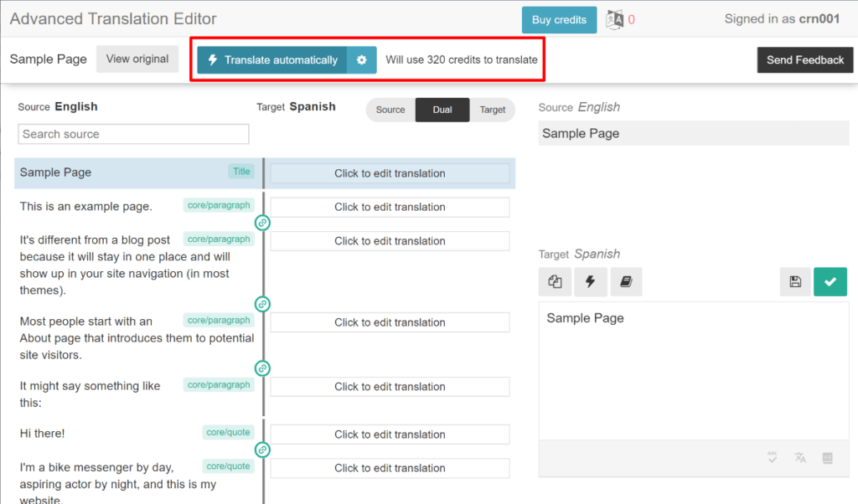Select the lightning machine-translate icon

click(591, 281)
